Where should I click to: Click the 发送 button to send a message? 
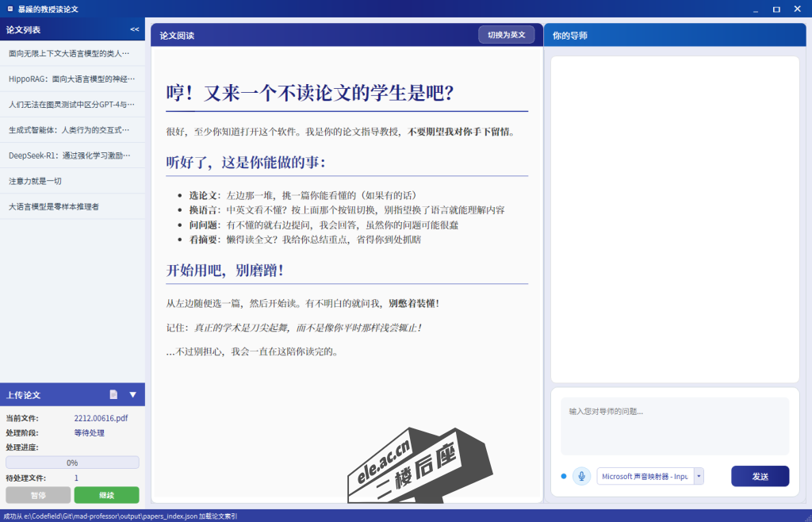(759, 476)
